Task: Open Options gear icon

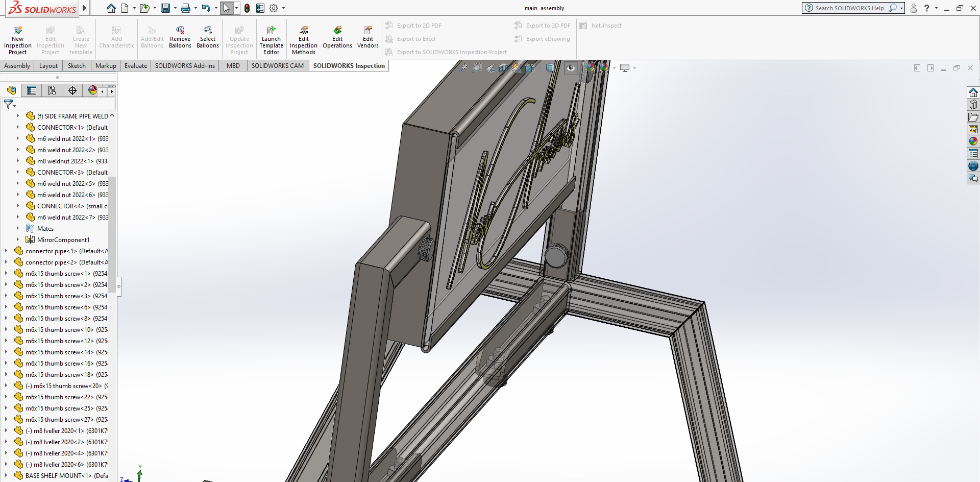Action: tap(274, 8)
